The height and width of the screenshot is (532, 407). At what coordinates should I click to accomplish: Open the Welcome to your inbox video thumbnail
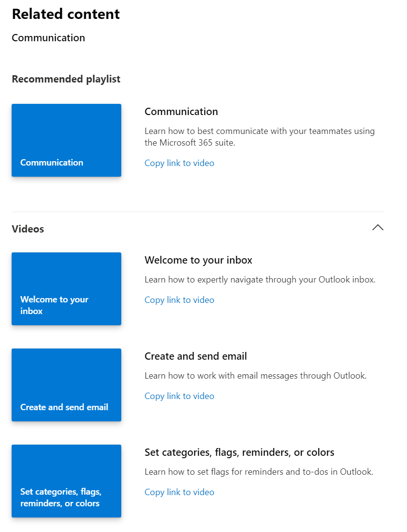[x=66, y=289]
